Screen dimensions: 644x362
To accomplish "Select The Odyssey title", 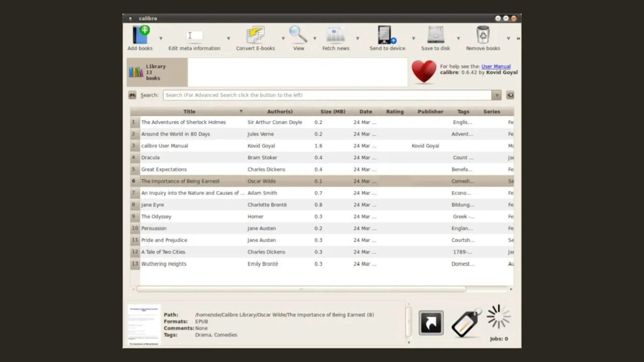I will pos(156,217).
